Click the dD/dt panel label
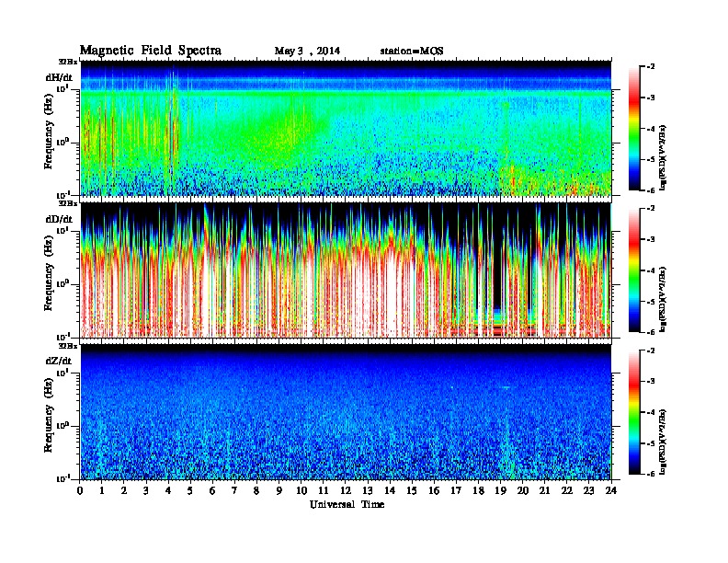728x563 pixels. tap(59, 219)
